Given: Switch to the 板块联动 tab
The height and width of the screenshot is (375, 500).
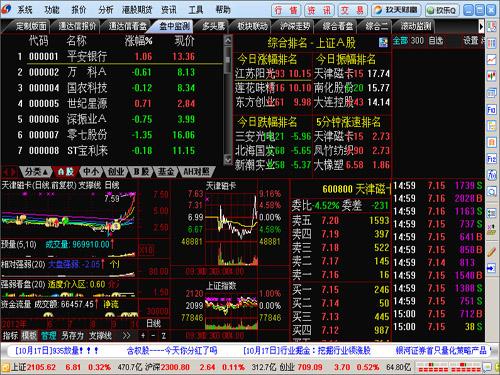Looking at the screenshot, I should (252, 26).
